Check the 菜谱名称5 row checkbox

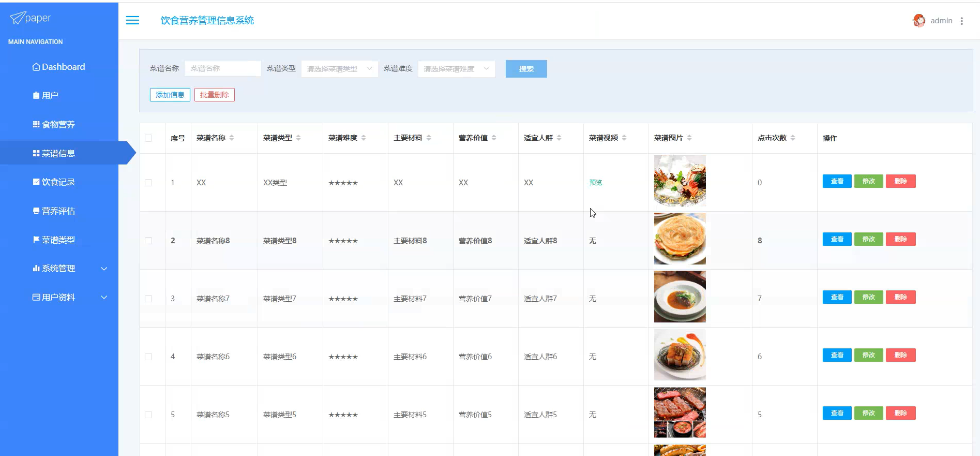(x=148, y=415)
